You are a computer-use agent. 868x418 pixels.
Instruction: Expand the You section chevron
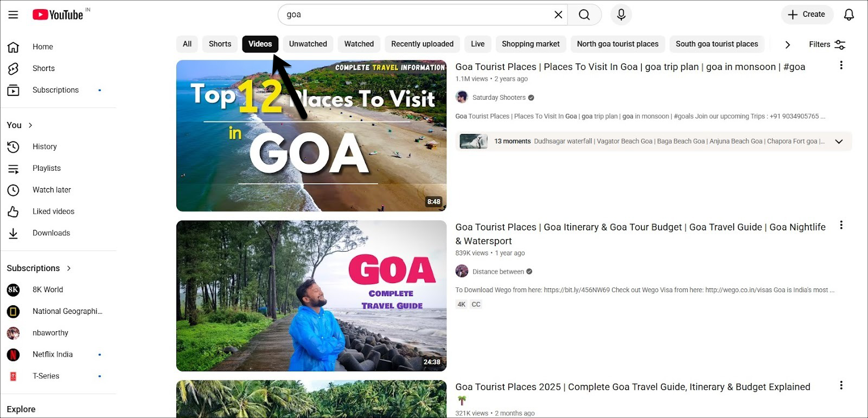pos(30,125)
